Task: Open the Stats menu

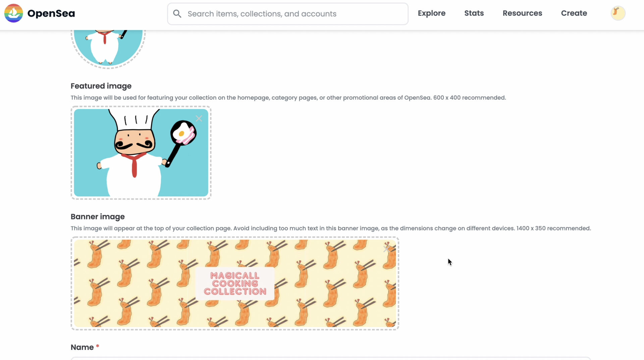Action: click(474, 13)
